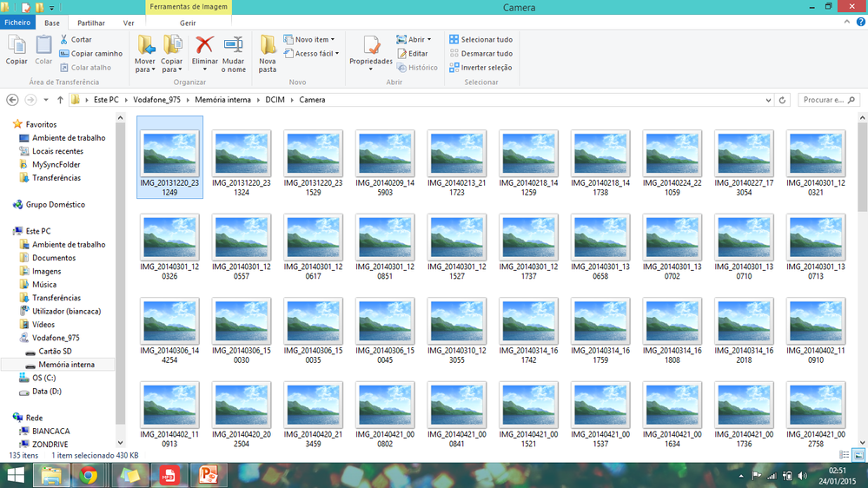Click the refresh icon by address bar
This screenshot has width=868, height=488.
[782, 100]
